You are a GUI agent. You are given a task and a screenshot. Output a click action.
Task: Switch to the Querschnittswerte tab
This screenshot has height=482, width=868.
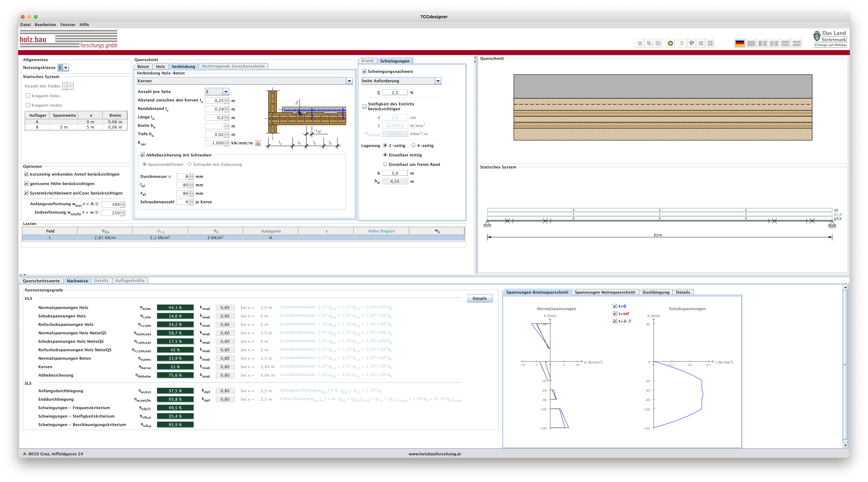point(41,281)
